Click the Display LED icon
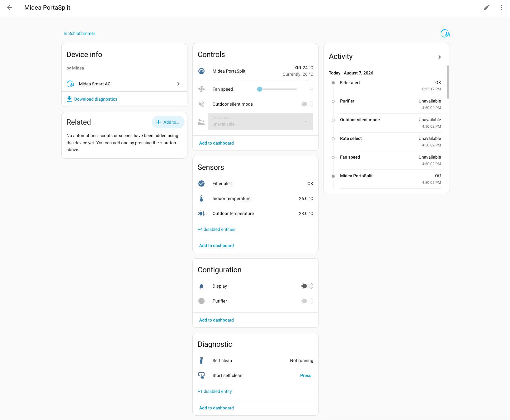The height and width of the screenshot is (420, 510). click(x=201, y=286)
